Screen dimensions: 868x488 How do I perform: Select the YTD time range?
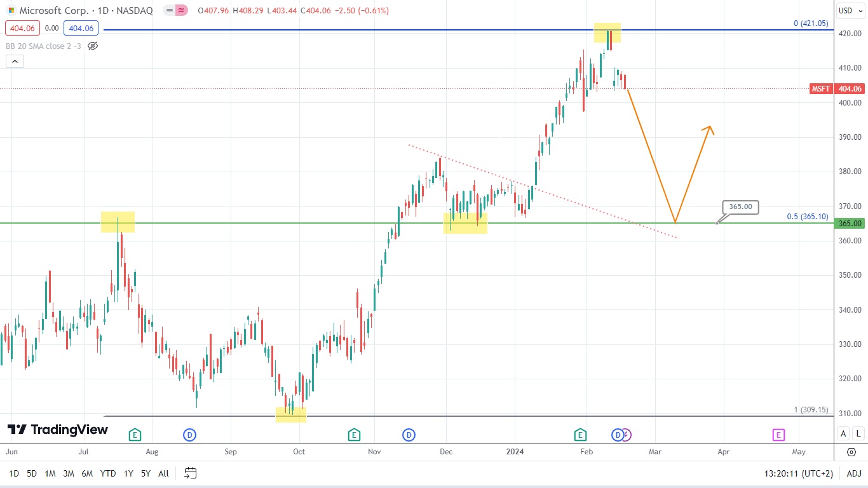point(108,473)
